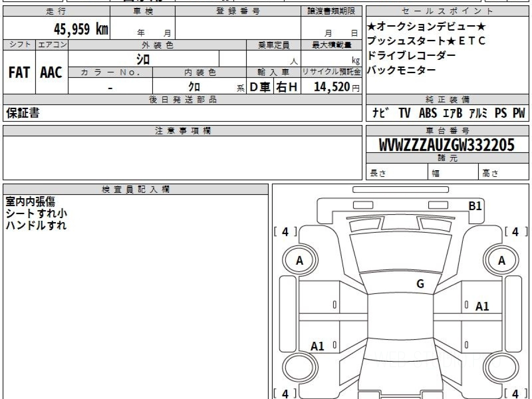The image size is (532, 399).
Task: Select the chassis number WVWZZZAUZGW332205
Action: point(447,145)
